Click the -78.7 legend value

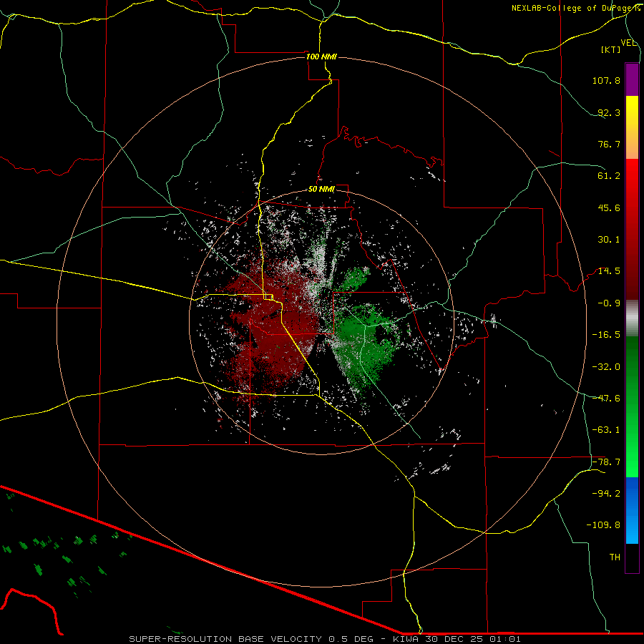tap(606, 462)
